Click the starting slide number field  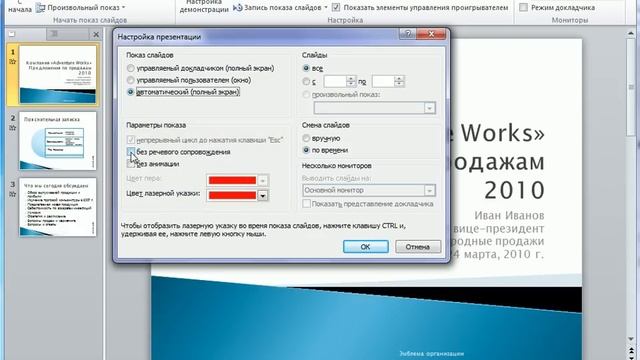coord(335,82)
